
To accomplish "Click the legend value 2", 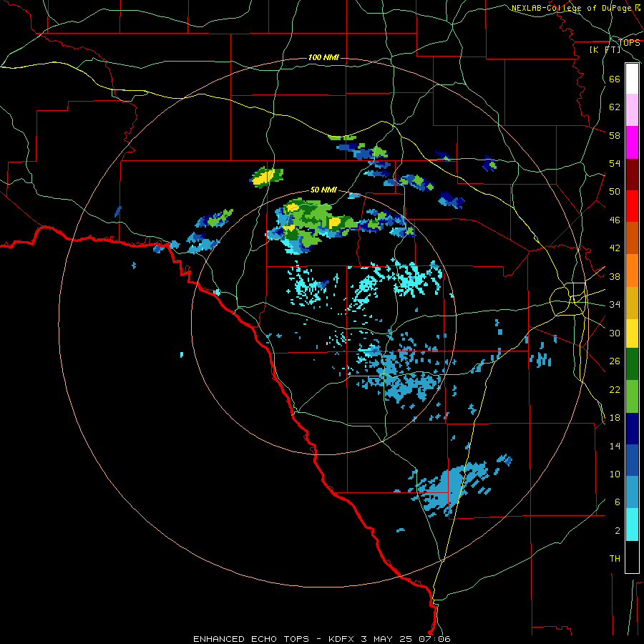I will 617,530.
